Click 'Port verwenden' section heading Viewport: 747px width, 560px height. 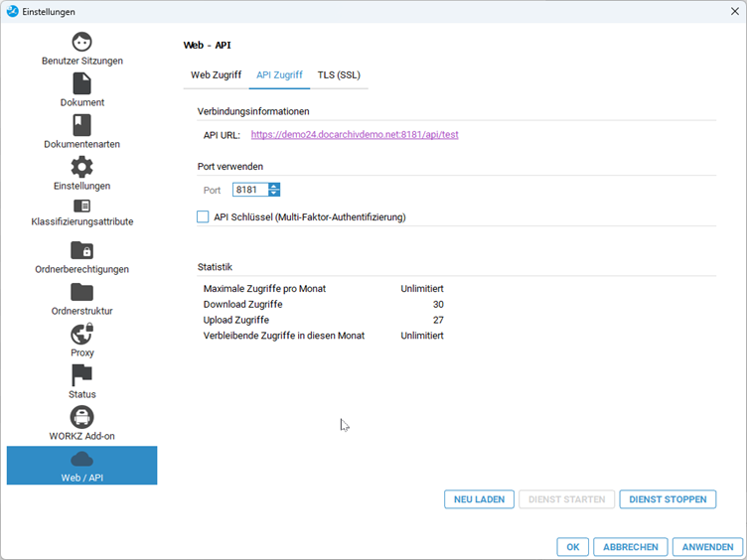pyautogui.click(x=230, y=167)
